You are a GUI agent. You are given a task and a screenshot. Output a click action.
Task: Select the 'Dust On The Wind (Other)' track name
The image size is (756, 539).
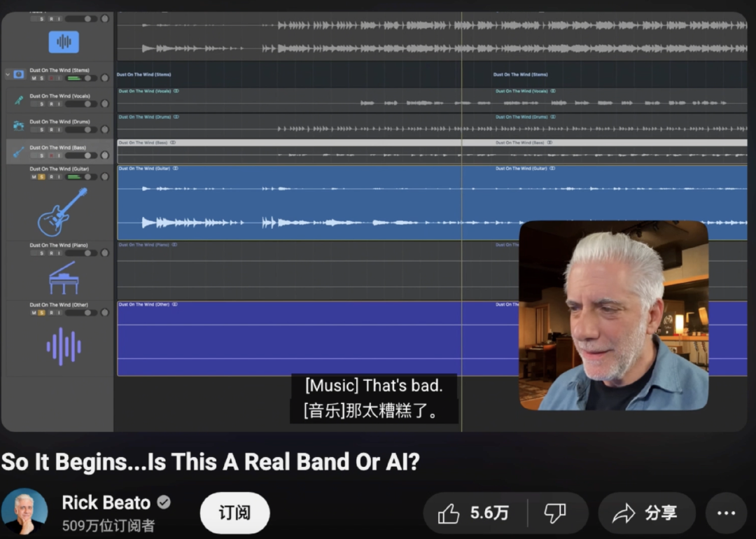click(59, 304)
